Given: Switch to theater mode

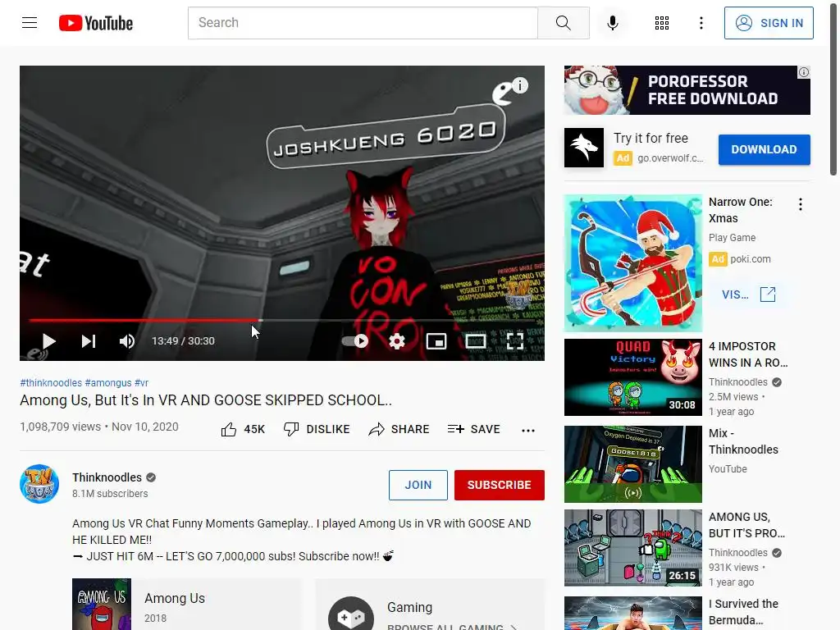Looking at the screenshot, I should click(x=476, y=341).
